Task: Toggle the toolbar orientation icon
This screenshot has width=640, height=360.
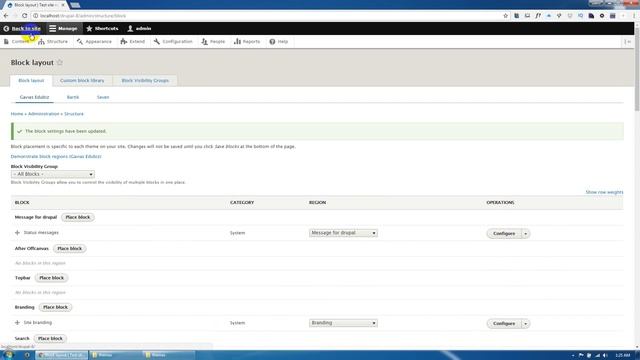Action: click(x=628, y=42)
